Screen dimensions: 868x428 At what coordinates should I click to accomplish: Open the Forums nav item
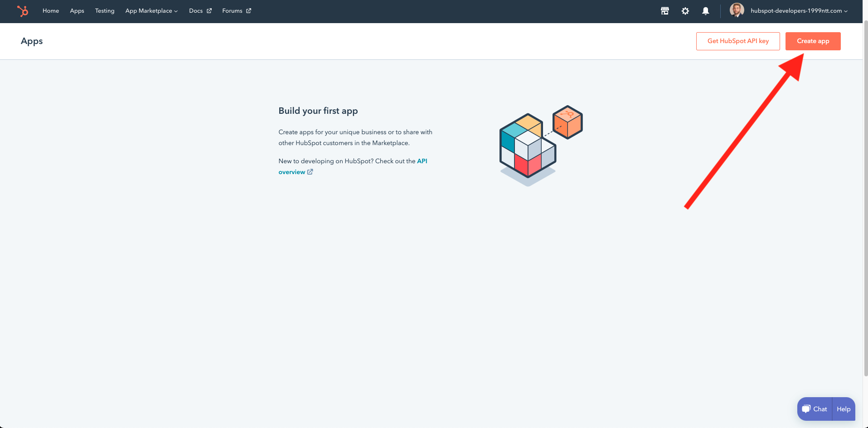[x=232, y=11]
